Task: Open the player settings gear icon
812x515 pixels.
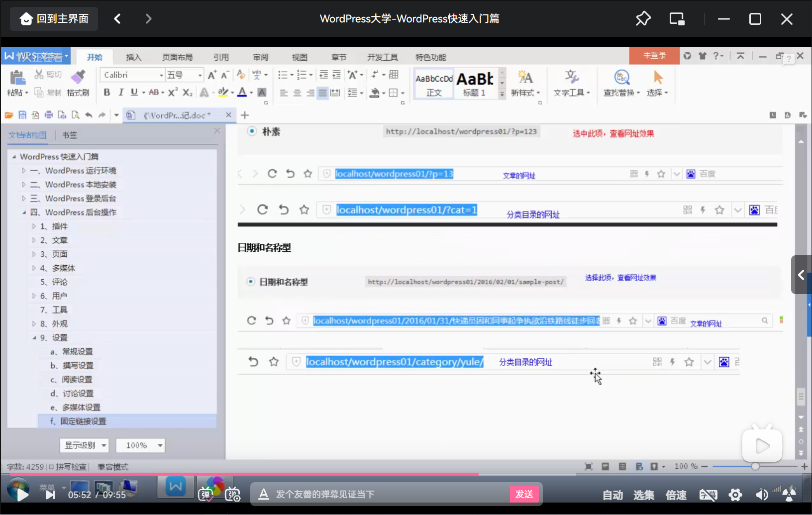Action: tap(735, 495)
